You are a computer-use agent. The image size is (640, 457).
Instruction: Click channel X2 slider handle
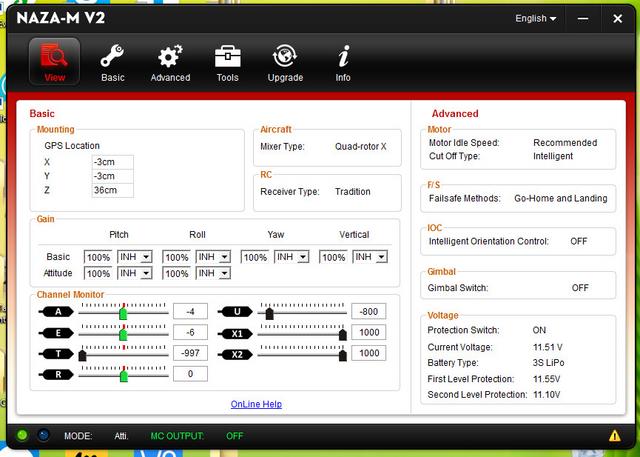pos(343,355)
